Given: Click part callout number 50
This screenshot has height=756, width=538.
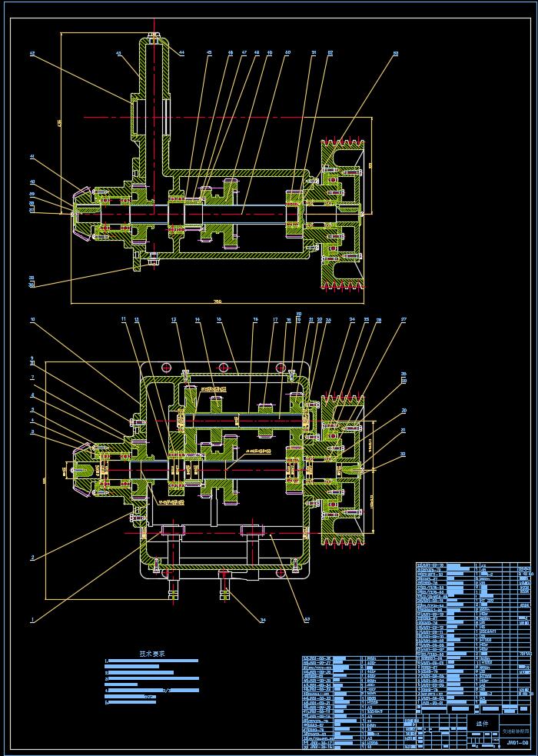Looking at the screenshot, I should (x=287, y=52).
